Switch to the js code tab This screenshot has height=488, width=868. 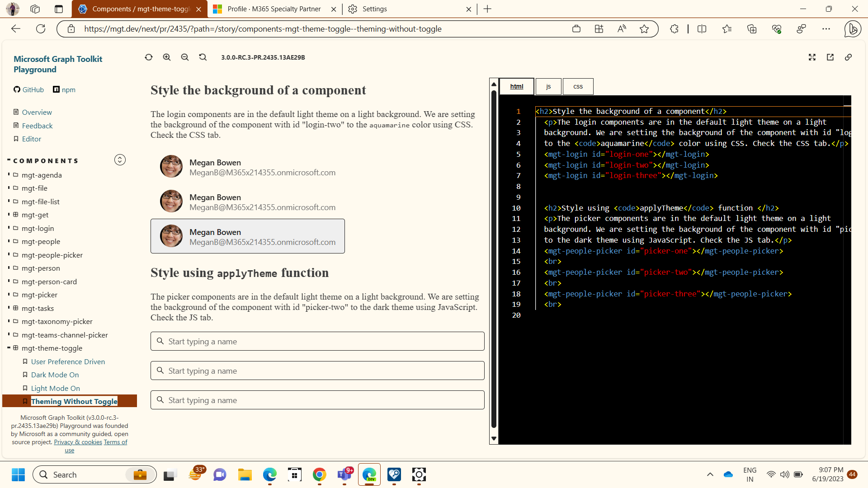pos(548,86)
